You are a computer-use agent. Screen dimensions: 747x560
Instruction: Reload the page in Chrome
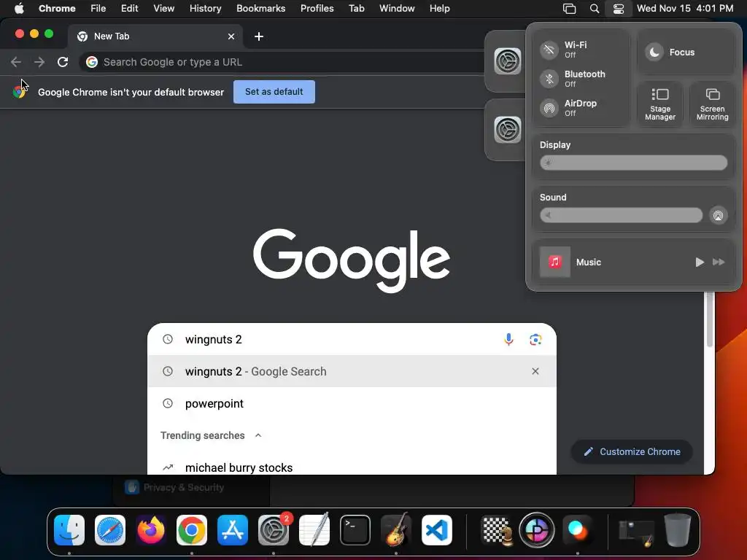click(63, 62)
